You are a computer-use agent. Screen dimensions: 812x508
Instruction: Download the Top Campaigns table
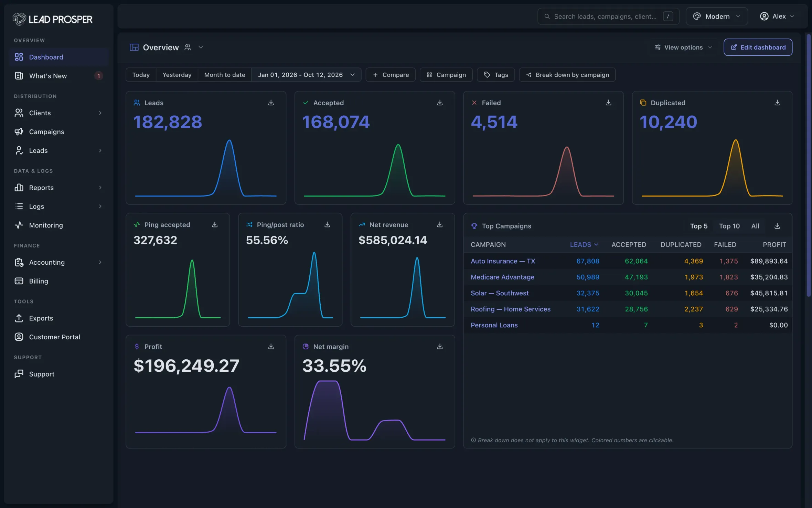click(x=777, y=226)
